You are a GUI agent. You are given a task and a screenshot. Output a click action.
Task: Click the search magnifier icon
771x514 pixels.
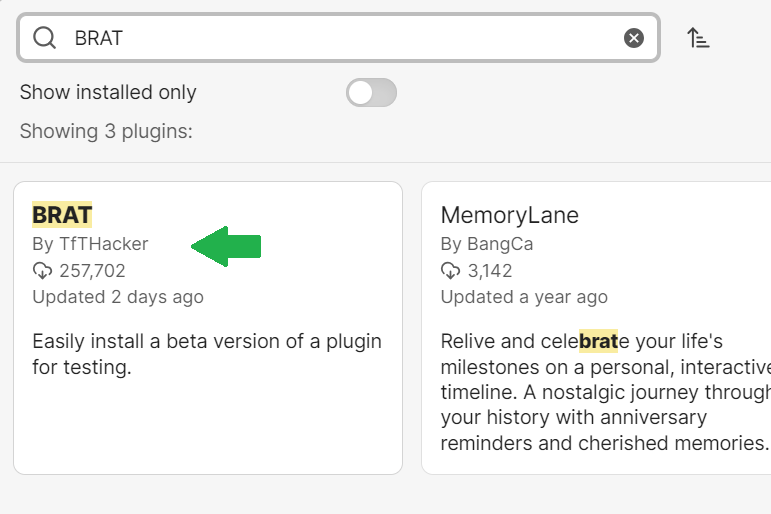tap(44, 38)
